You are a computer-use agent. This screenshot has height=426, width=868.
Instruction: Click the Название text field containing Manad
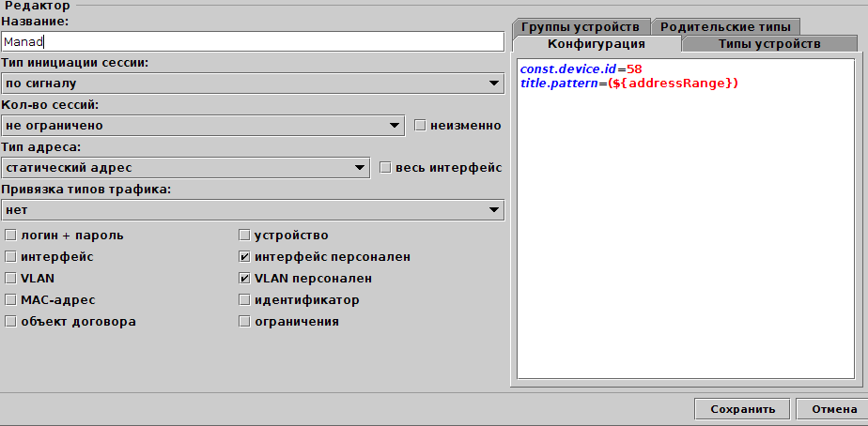(253, 41)
